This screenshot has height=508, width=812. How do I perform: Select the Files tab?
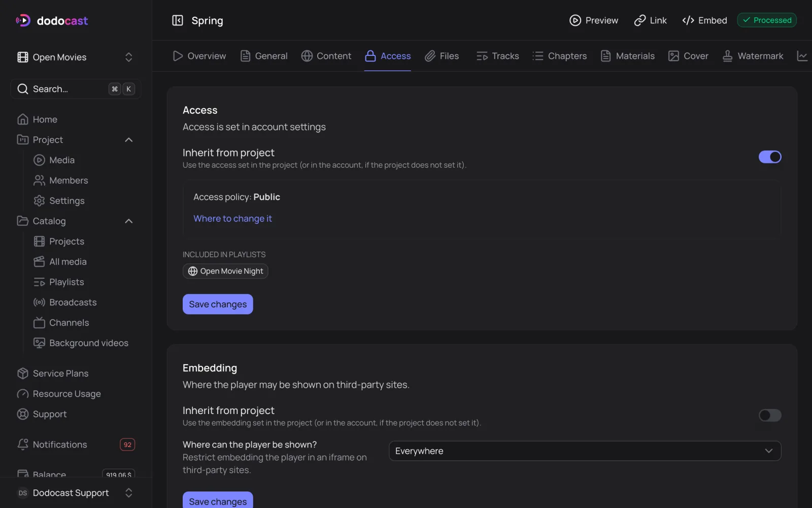coord(442,56)
